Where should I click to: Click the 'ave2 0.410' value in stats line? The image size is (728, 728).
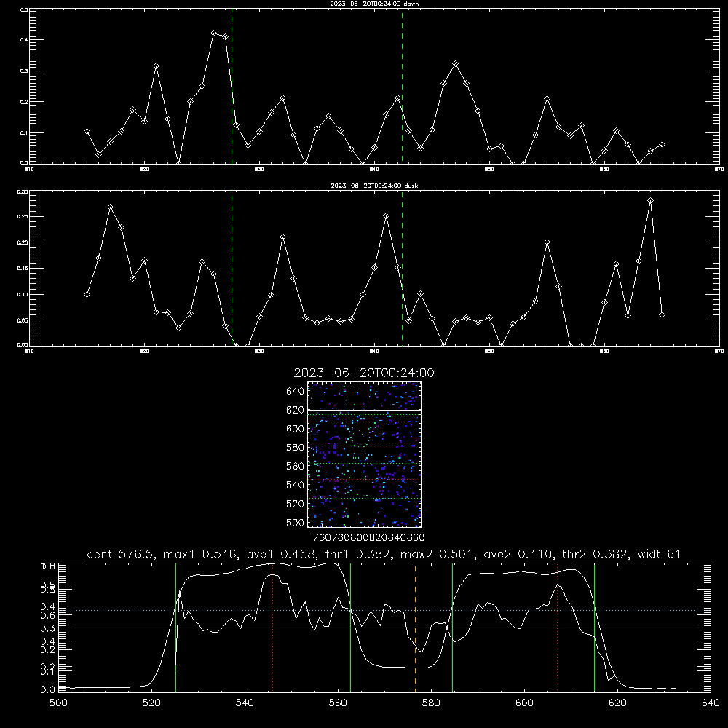tap(518, 554)
